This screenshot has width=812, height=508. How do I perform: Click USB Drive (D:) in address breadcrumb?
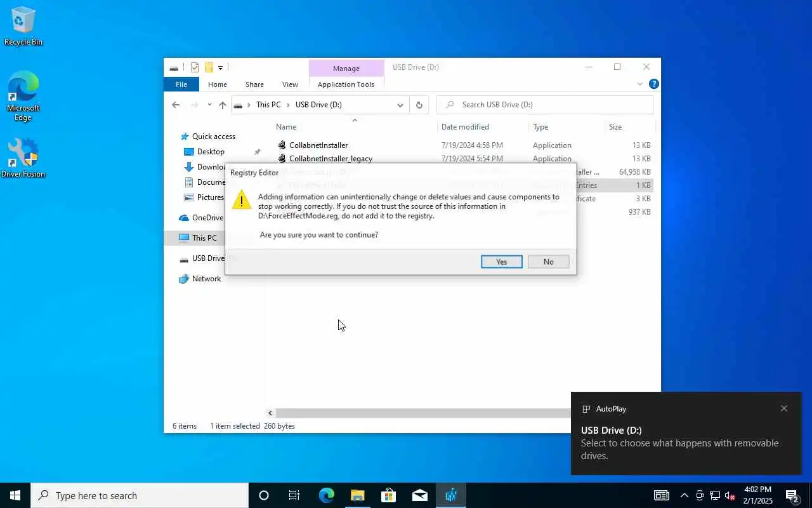click(x=318, y=105)
